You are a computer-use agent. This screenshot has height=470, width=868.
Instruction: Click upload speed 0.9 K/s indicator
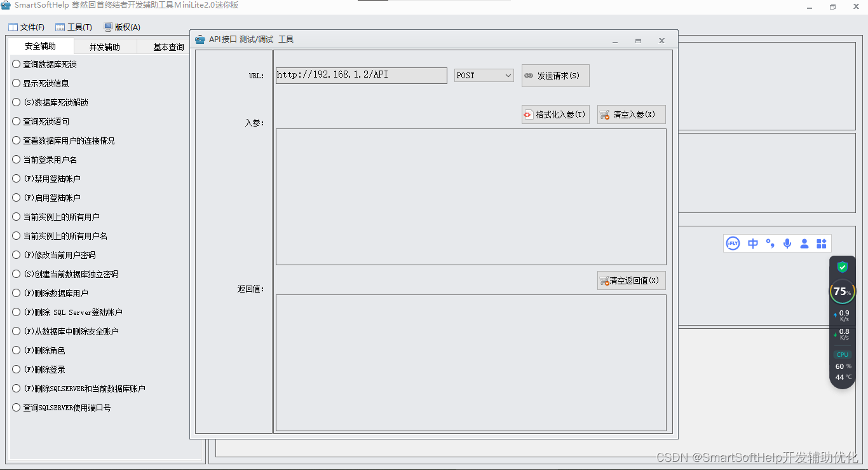[x=843, y=315]
